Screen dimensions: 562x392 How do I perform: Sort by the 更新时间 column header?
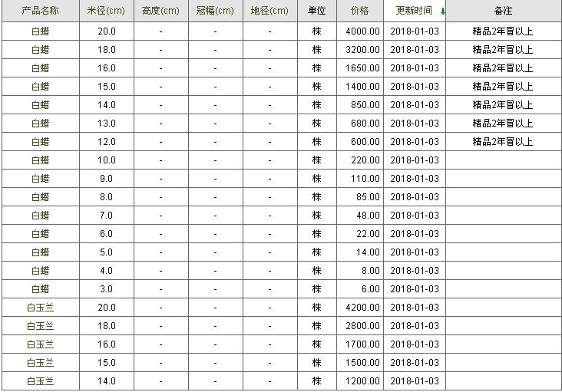point(413,12)
